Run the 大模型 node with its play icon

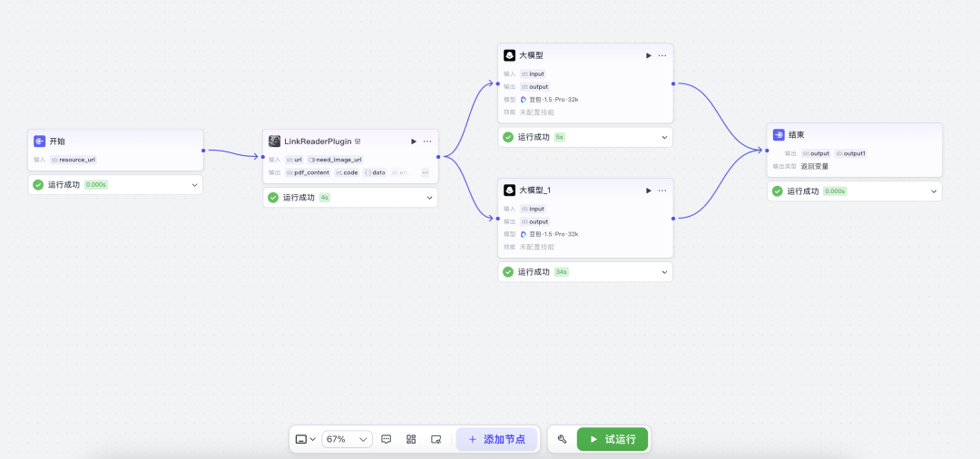click(648, 55)
